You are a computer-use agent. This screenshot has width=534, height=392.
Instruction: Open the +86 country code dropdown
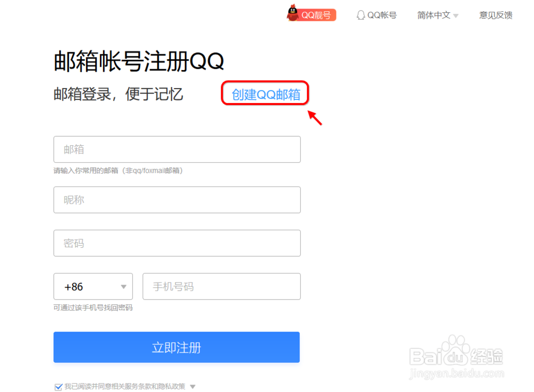pyautogui.click(x=93, y=286)
